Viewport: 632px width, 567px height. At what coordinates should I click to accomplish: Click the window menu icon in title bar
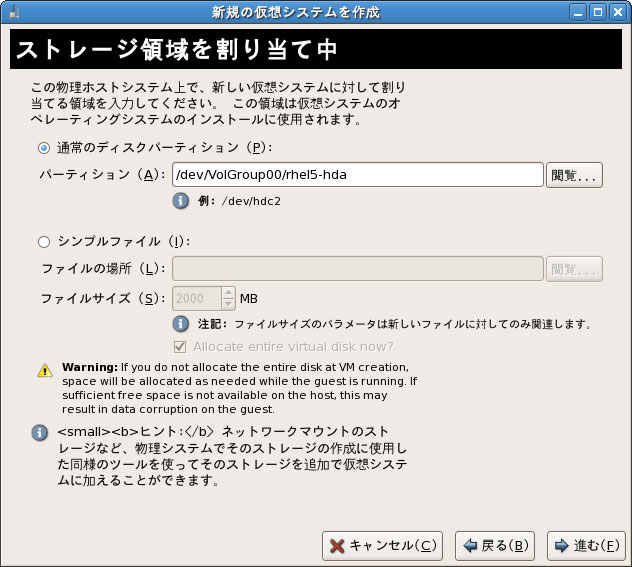pos(12,13)
